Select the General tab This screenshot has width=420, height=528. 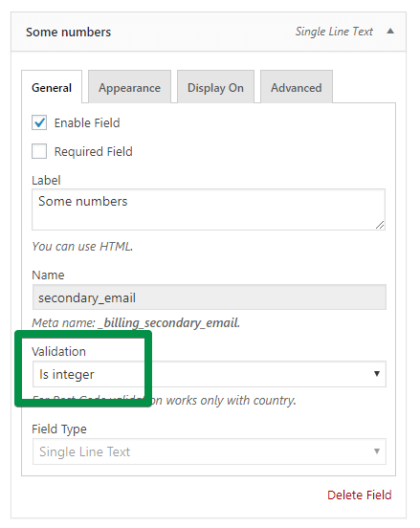52,87
